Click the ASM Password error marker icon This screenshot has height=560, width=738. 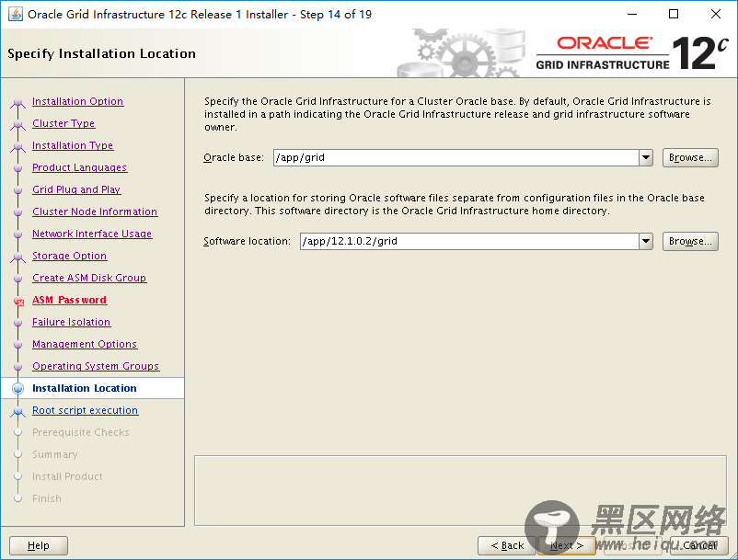18,302
